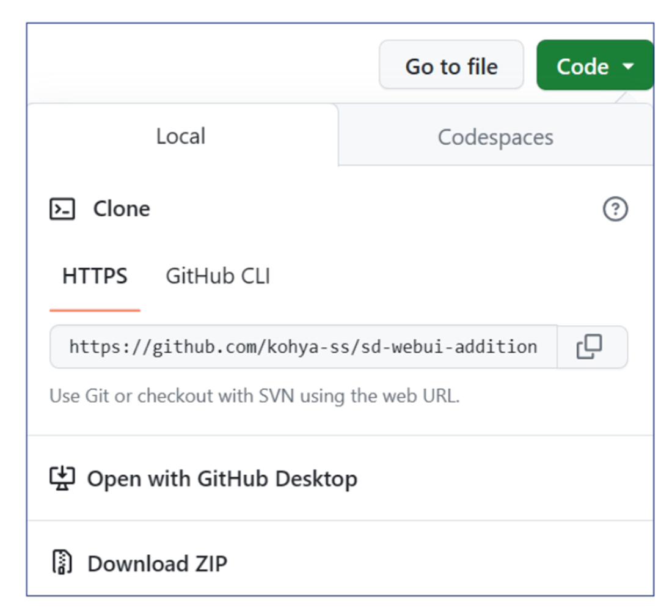Screen dimensions: 672x616
Task: Open the clone help question mark icon
Action: 615,209
